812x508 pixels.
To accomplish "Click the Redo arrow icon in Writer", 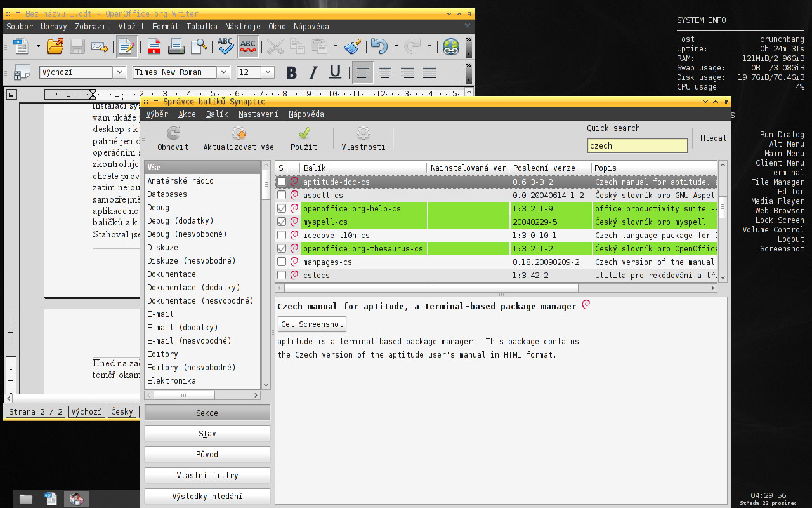I will click(x=412, y=46).
